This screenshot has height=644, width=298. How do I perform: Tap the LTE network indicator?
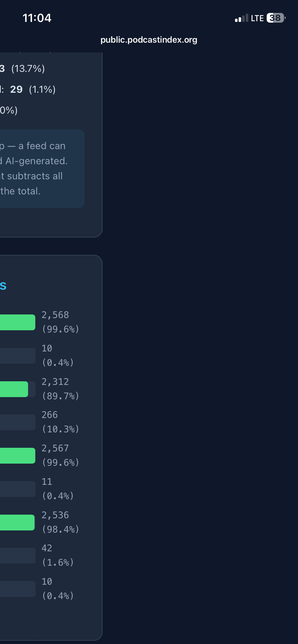coord(257,18)
